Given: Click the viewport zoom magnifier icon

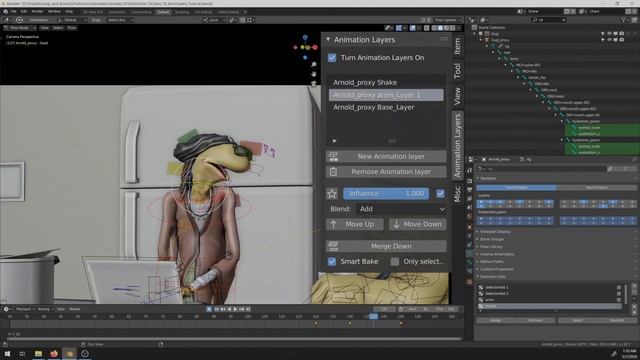Looking at the screenshot, I should coord(313,64).
